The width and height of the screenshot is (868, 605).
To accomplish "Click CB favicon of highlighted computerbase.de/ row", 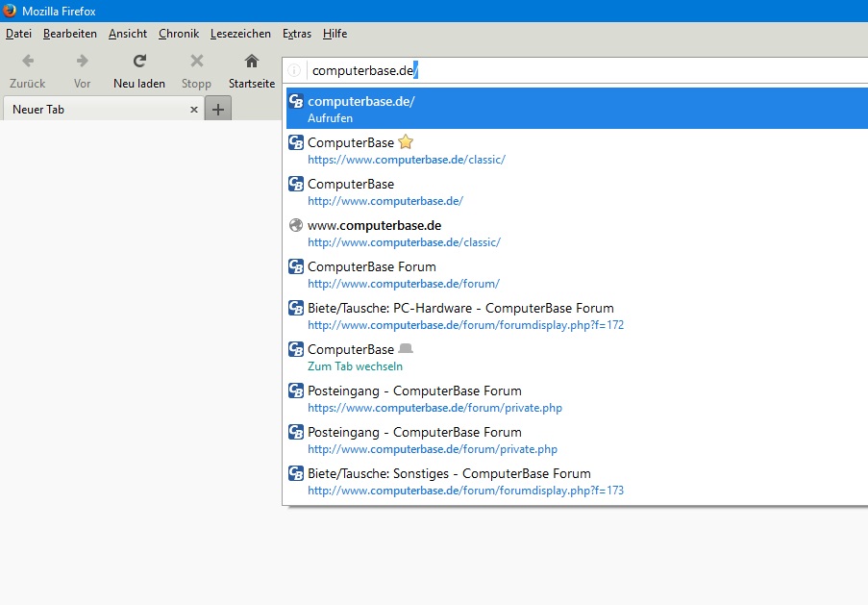I will pos(296,101).
